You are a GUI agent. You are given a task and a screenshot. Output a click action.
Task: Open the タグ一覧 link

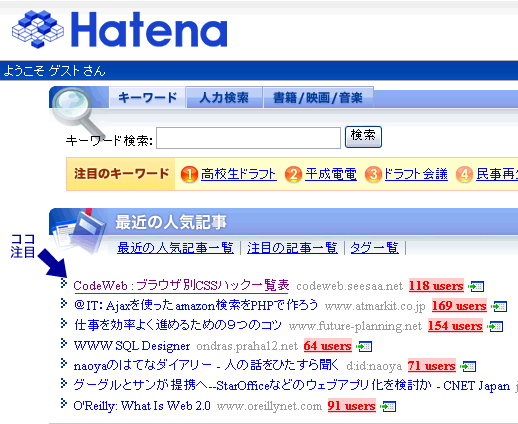click(374, 248)
